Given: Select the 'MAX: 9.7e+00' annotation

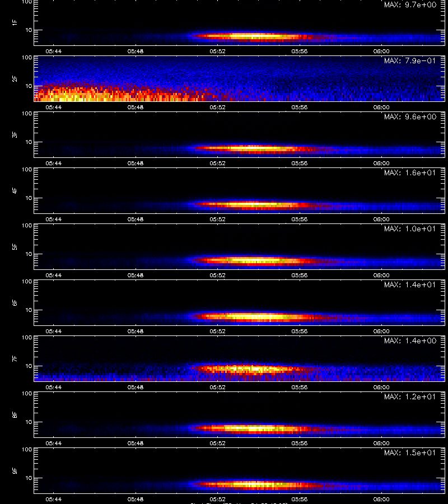Looking at the screenshot, I should [410, 5].
